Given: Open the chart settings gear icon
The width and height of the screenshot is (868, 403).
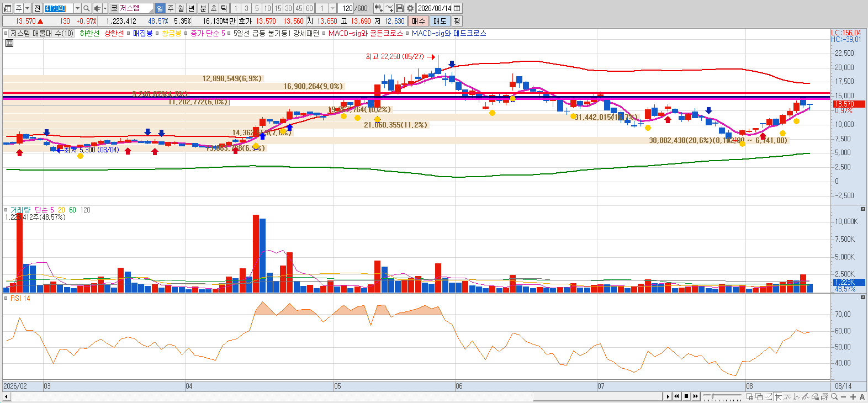Looking at the screenshot, I should pyautogui.click(x=410, y=8).
